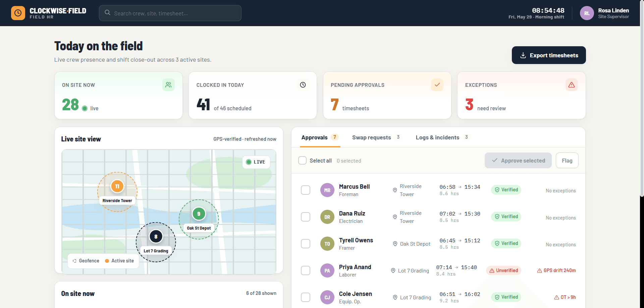Viewport: 644px width, 308px height.
Task: Click the name Priya Anand
Action: (355, 267)
